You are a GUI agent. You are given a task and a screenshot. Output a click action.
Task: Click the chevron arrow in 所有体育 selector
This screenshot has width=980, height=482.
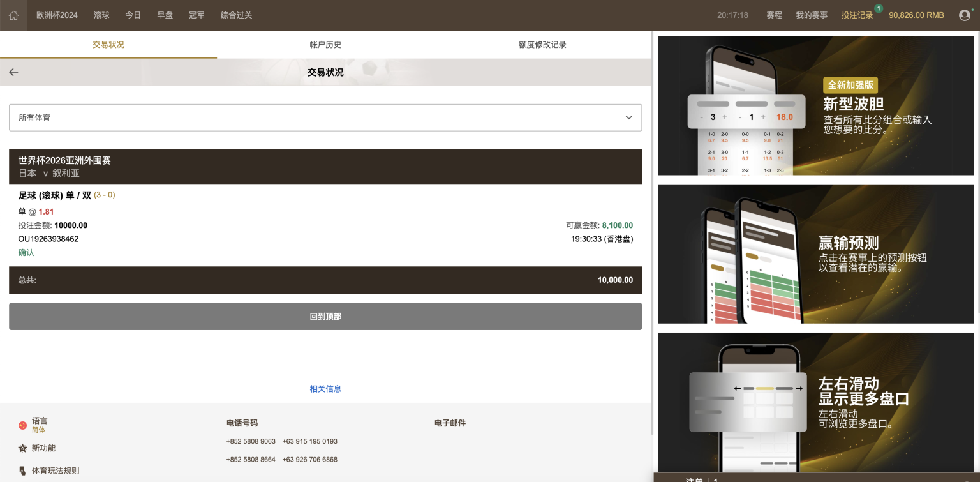point(628,117)
